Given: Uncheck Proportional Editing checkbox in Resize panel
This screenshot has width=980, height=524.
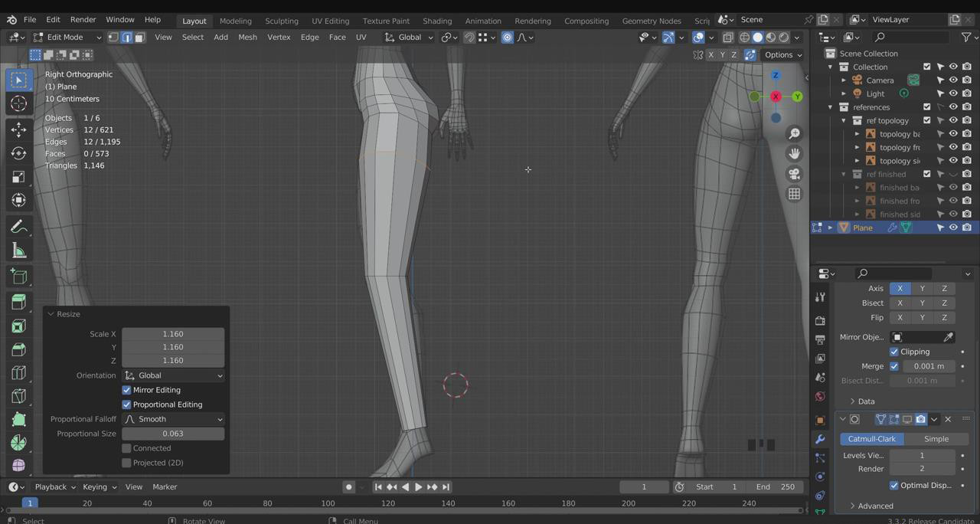Looking at the screenshot, I should pyautogui.click(x=127, y=404).
